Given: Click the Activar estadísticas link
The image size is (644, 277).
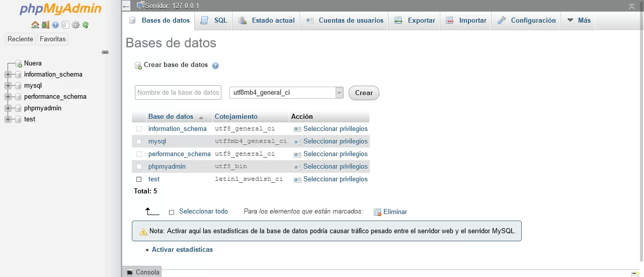Looking at the screenshot, I should [182, 250].
